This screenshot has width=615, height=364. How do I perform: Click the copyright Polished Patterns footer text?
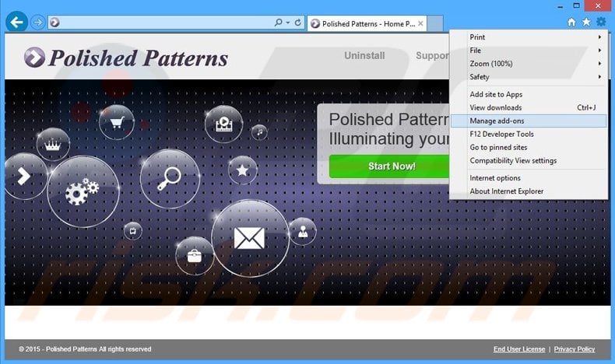point(85,349)
